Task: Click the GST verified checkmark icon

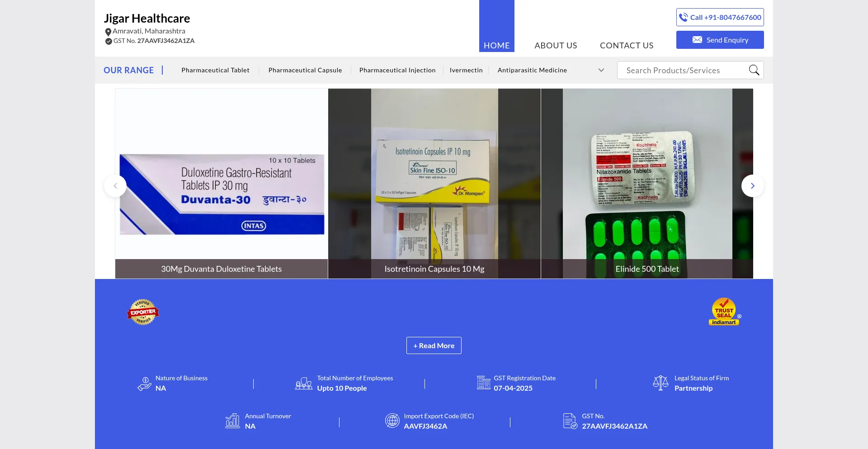Action: [x=108, y=41]
